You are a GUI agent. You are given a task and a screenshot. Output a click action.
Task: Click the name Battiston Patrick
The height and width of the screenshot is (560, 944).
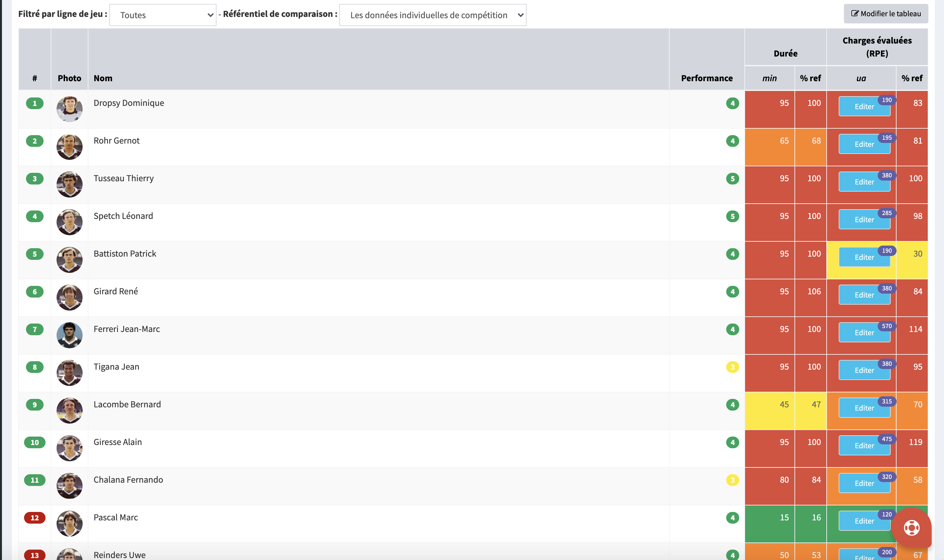(125, 254)
